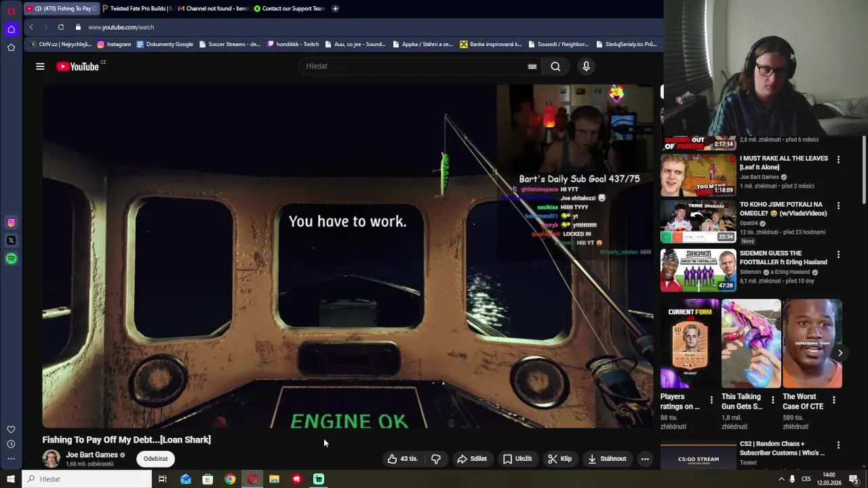This screenshot has width=868, height=488.
Task: Open Windows Start menu
Action: click(x=11, y=479)
